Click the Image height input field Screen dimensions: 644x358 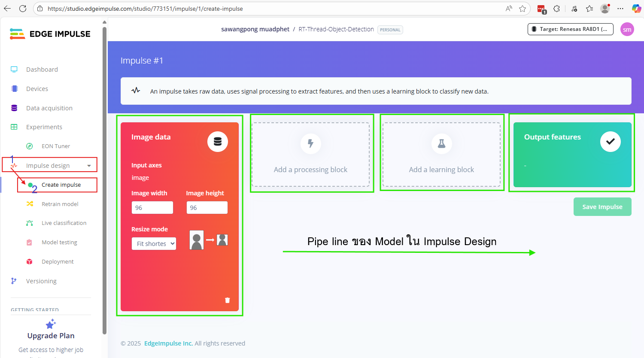(x=207, y=208)
